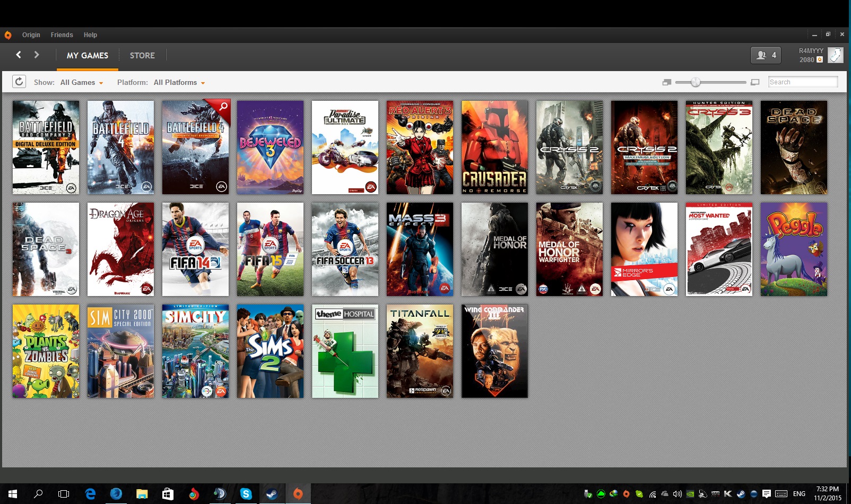Click the small tiles size icon
Screen dimensions: 851x504
pyautogui.click(x=667, y=82)
